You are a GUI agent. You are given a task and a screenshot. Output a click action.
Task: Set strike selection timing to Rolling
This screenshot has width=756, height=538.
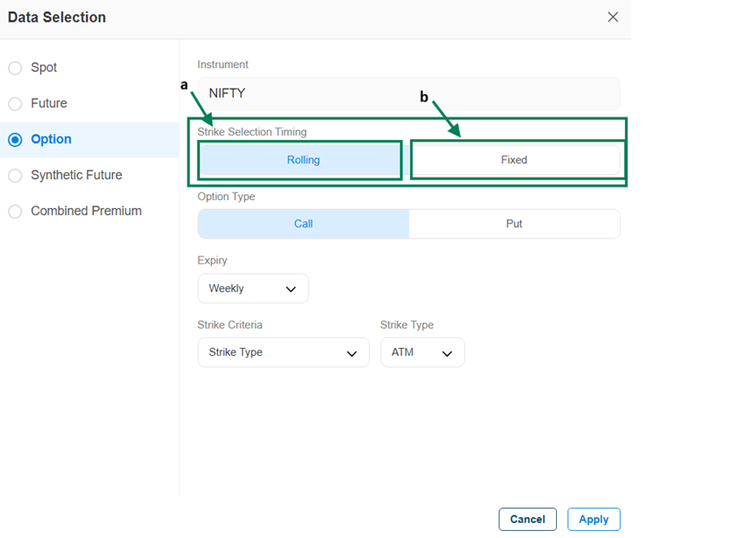pos(302,161)
